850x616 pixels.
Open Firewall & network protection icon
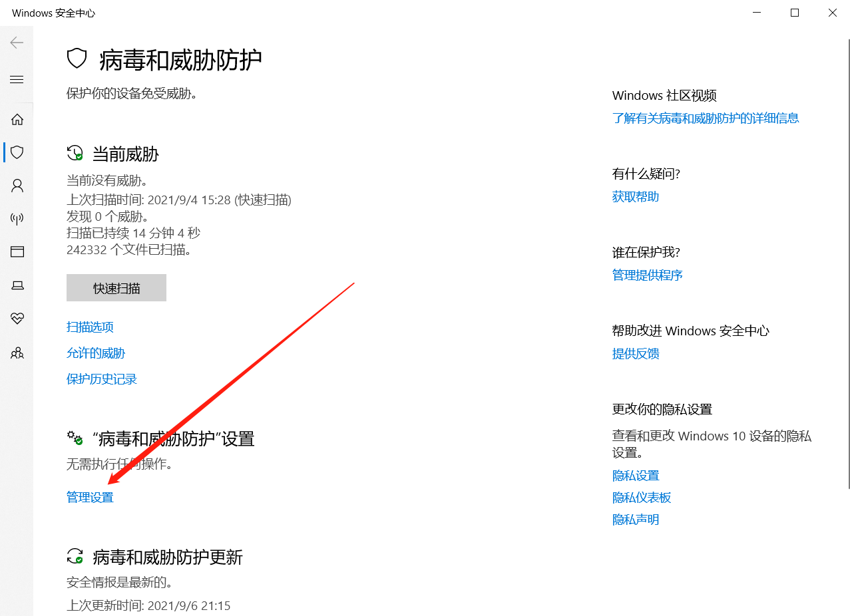coord(17,218)
